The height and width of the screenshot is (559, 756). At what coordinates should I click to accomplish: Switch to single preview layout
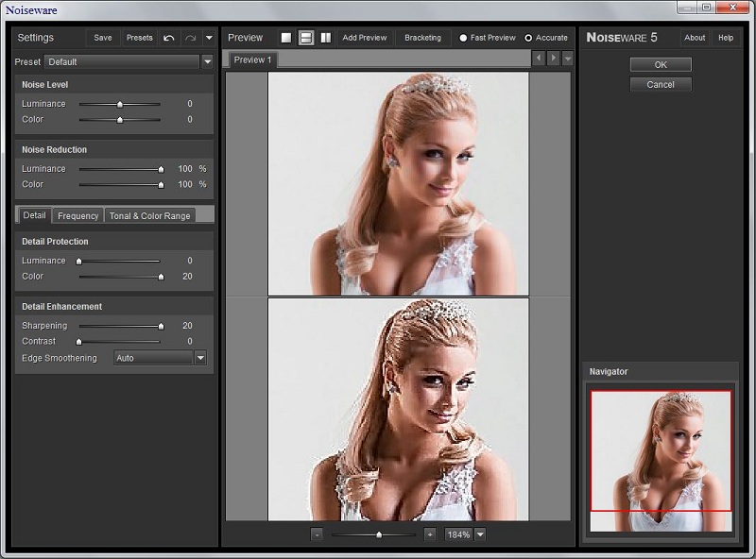point(286,38)
